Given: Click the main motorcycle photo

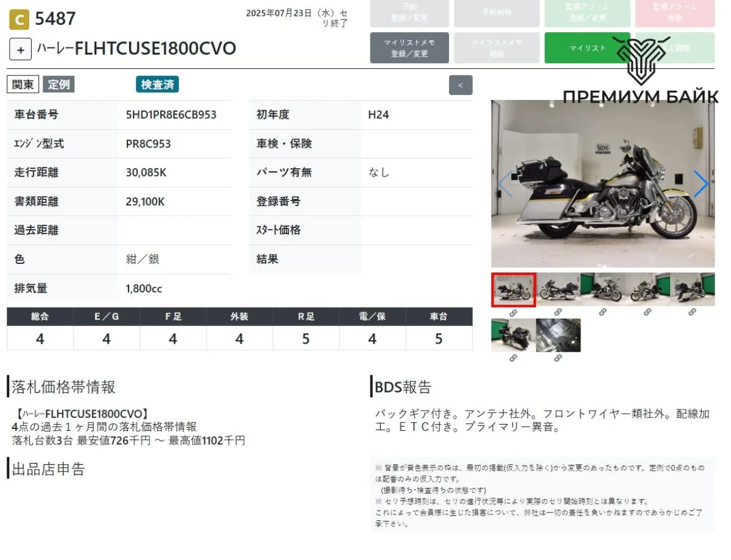Looking at the screenshot, I should point(602,184).
